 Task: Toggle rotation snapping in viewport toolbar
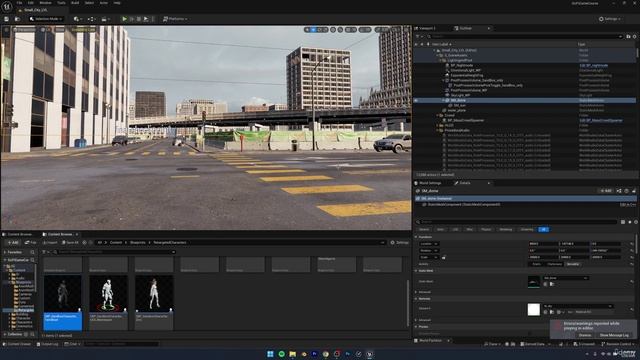[x=362, y=29]
